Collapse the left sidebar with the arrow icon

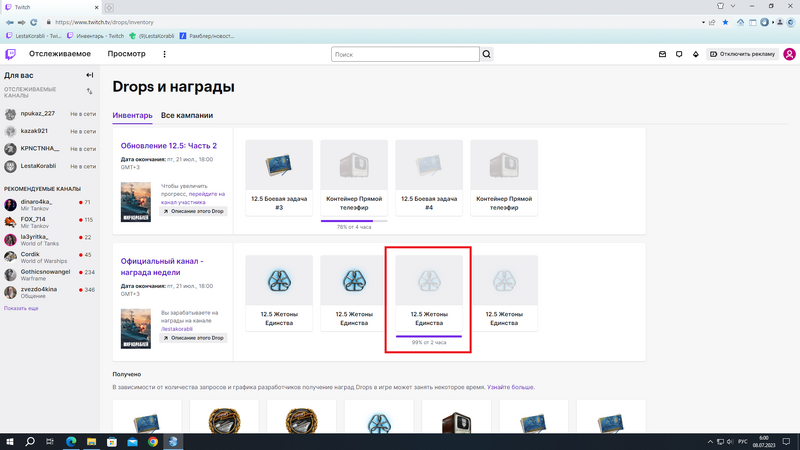click(x=90, y=75)
